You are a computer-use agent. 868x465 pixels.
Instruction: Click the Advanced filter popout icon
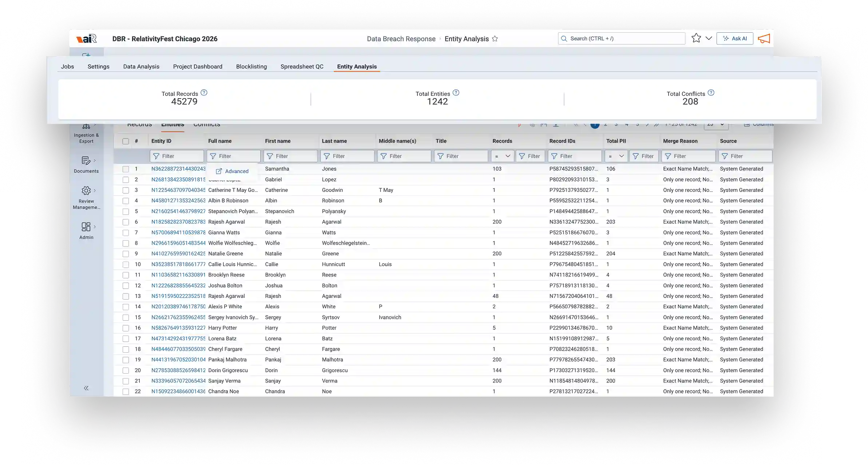point(219,171)
